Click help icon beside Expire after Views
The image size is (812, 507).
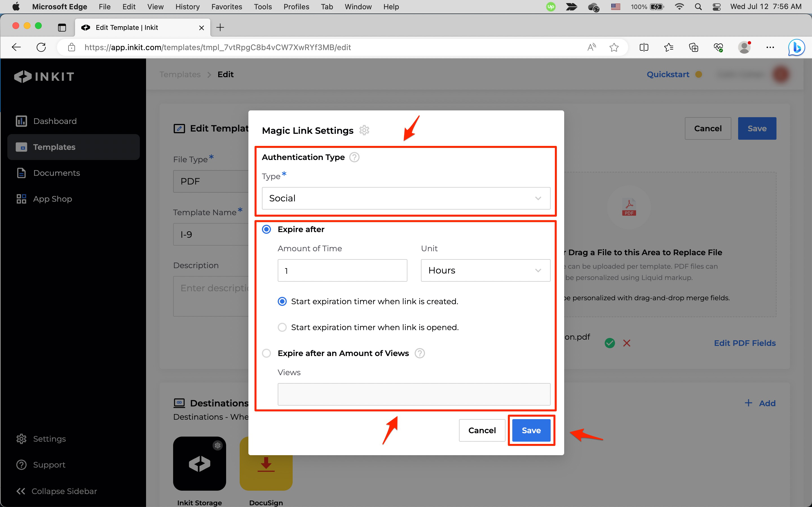[x=420, y=353]
